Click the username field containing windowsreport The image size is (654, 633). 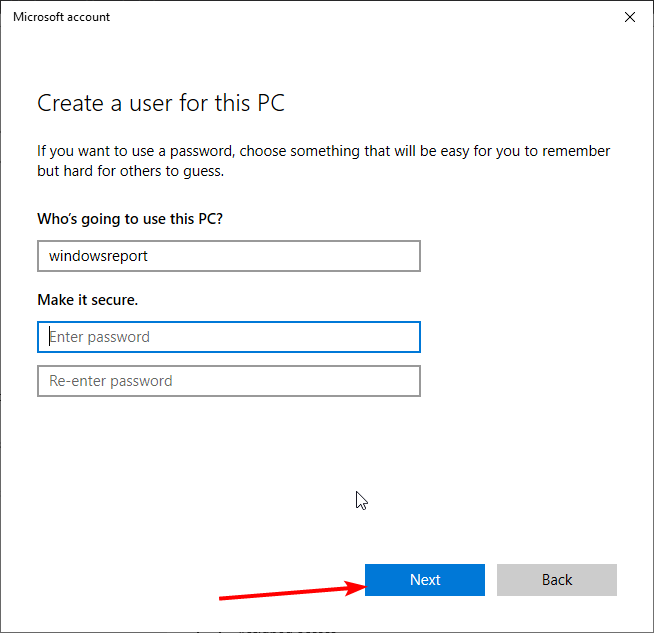[228, 256]
